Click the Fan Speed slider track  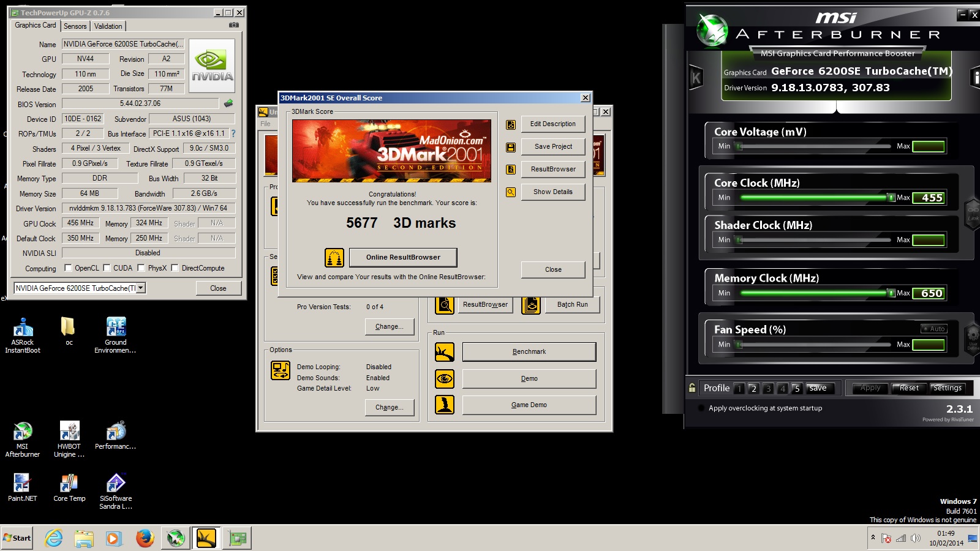tap(815, 345)
